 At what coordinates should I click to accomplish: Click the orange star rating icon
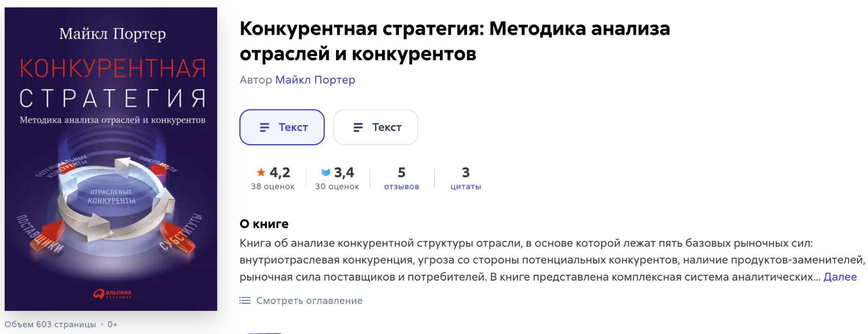[x=261, y=172]
